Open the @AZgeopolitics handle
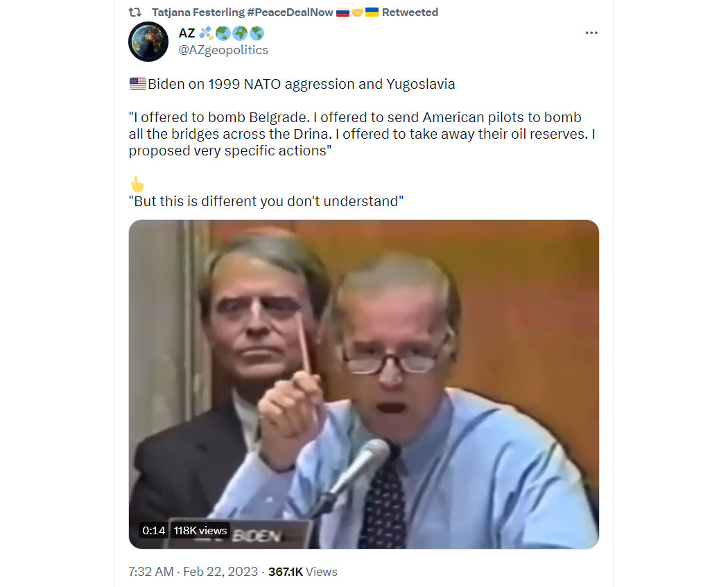Image resolution: width=728 pixels, height=587 pixels. pyautogui.click(x=223, y=50)
